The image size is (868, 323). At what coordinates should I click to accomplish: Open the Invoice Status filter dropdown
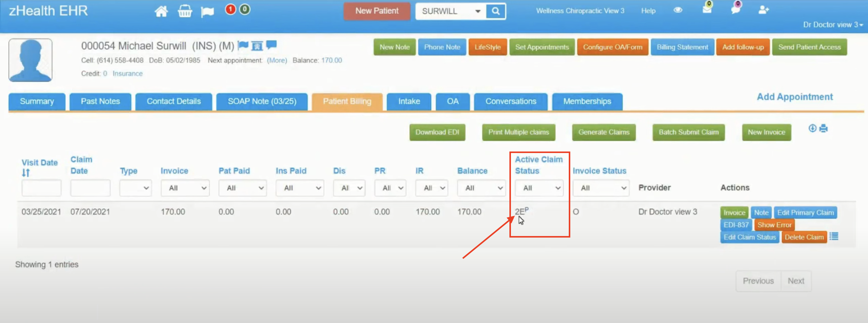[x=601, y=188]
